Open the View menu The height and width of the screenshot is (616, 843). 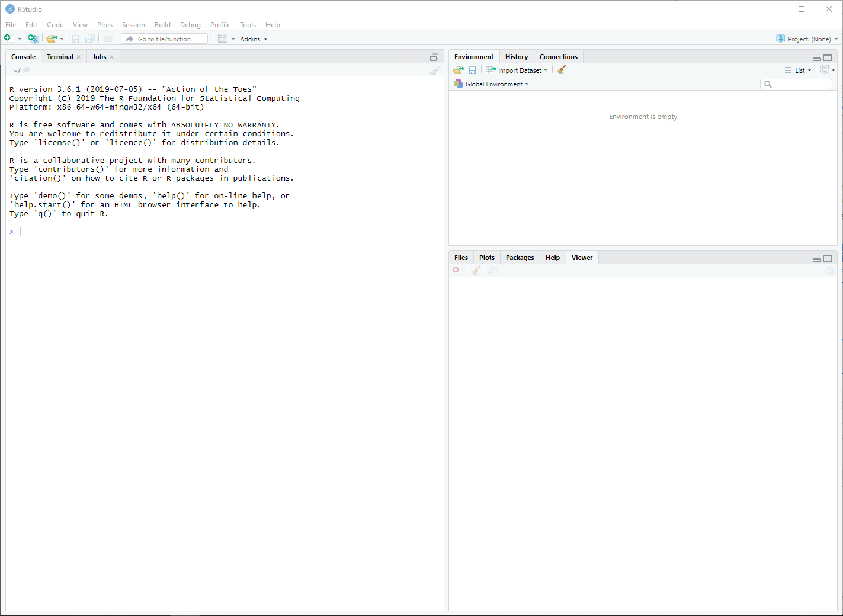[80, 25]
